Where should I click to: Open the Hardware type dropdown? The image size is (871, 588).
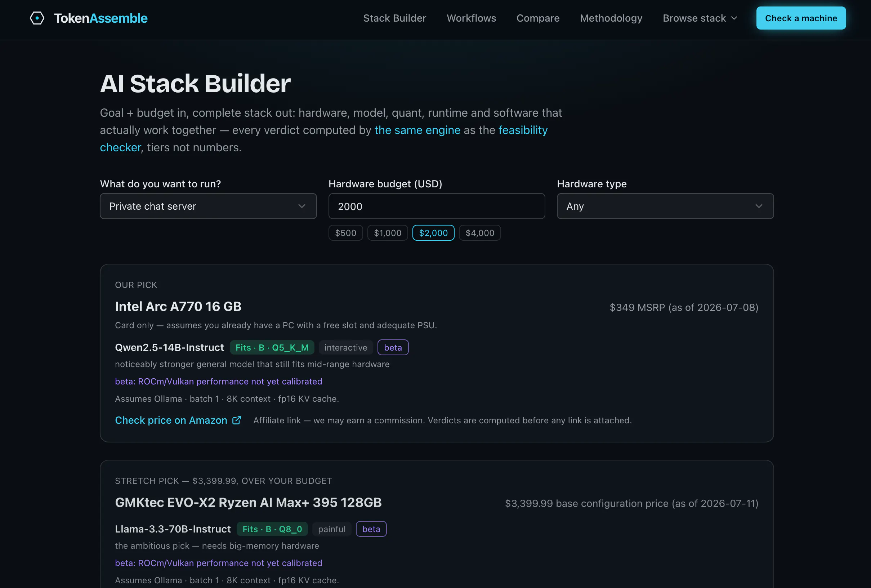665,206
